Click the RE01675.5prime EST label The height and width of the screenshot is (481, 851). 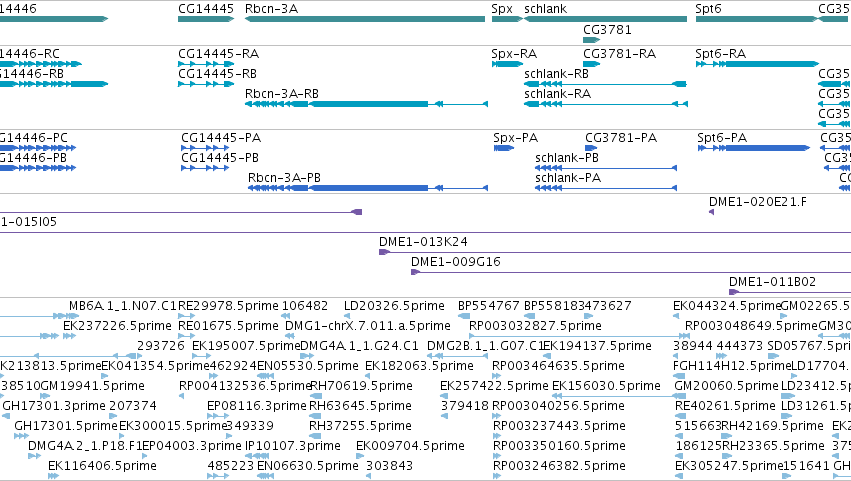[228, 326]
